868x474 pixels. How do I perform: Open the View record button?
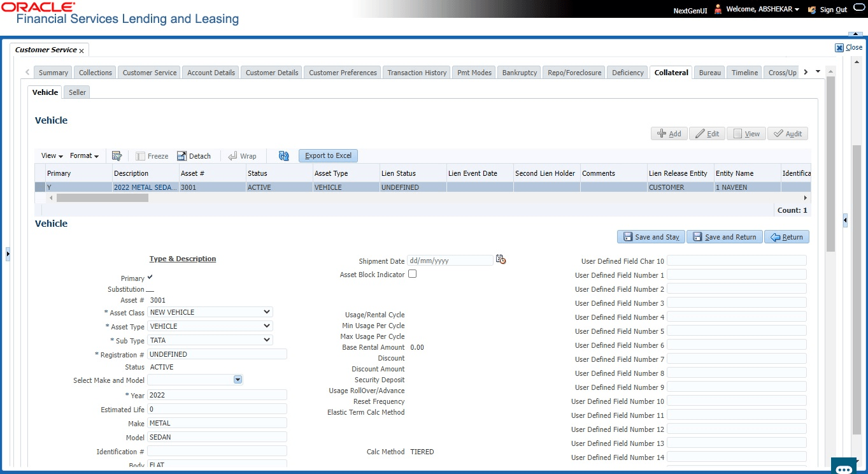coord(746,134)
